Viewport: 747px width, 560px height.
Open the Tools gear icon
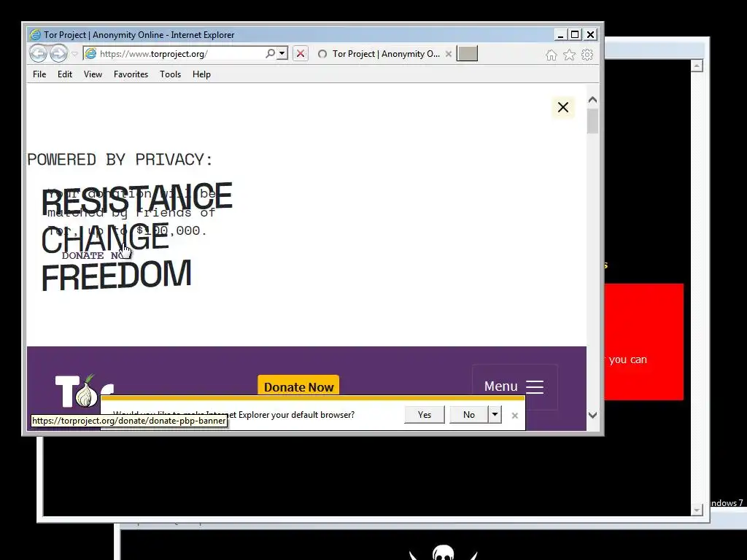[587, 55]
